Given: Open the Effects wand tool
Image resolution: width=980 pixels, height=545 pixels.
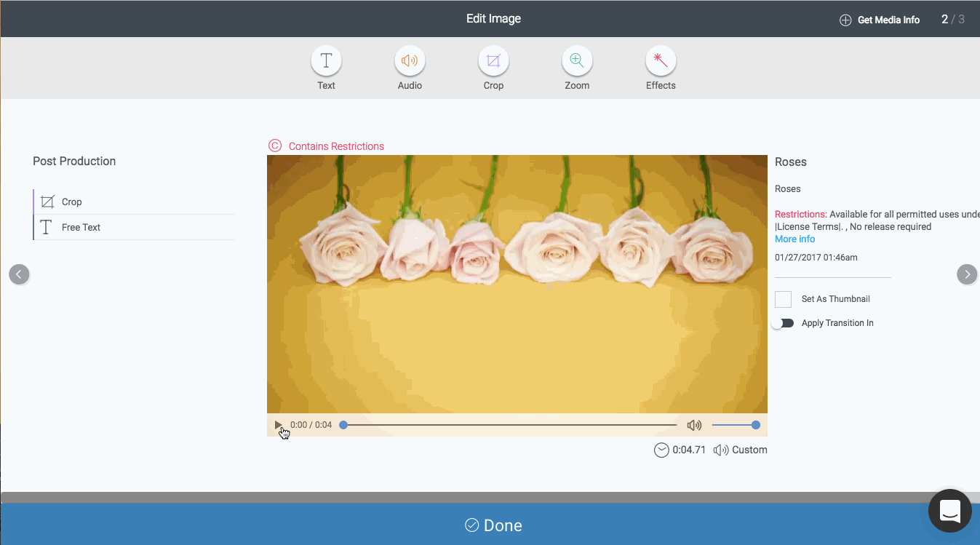Looking at the screenshot, I should pyautogui.click(x=661, y=61).
